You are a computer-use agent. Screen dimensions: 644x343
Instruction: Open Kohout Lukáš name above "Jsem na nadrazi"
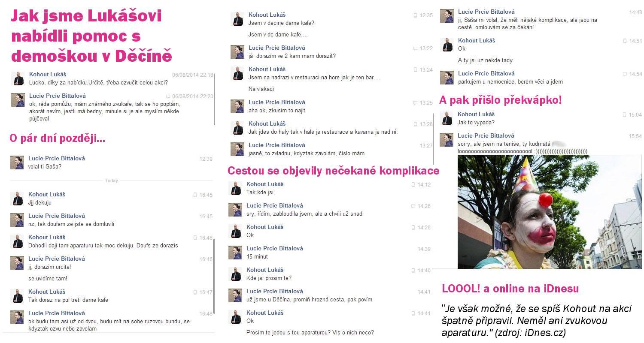267,69
